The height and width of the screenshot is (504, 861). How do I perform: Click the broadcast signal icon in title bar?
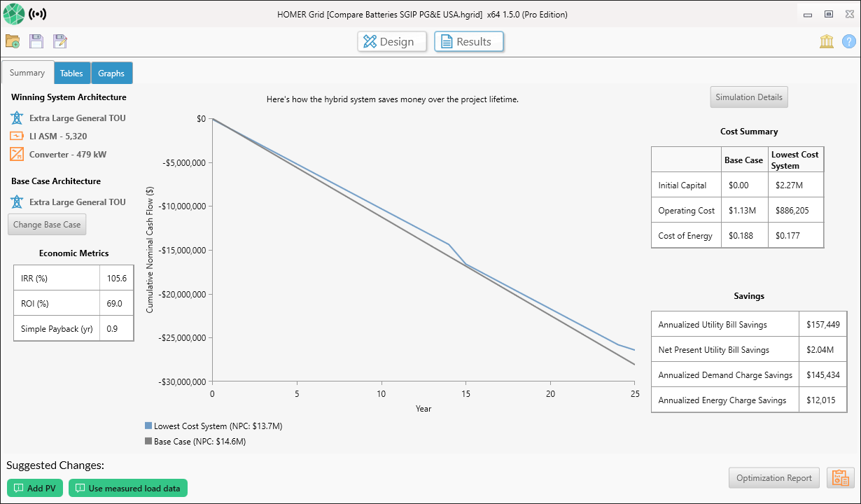[38, 14]
